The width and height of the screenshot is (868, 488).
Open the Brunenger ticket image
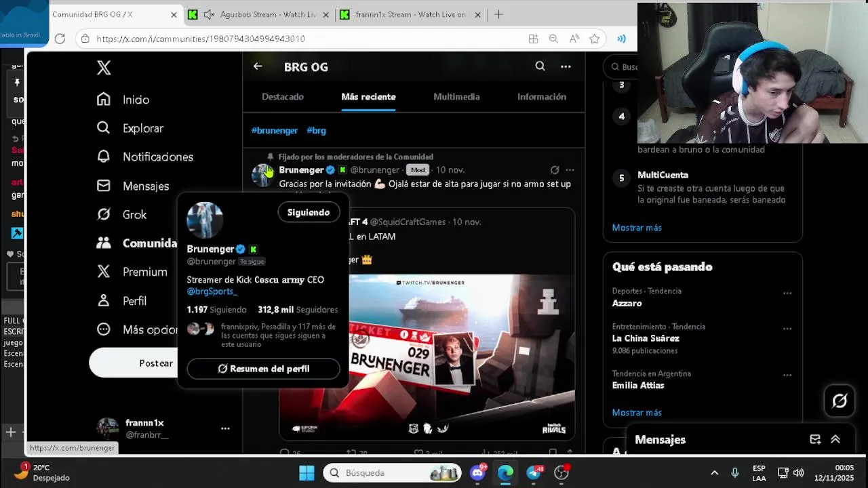tap(462, 357)
